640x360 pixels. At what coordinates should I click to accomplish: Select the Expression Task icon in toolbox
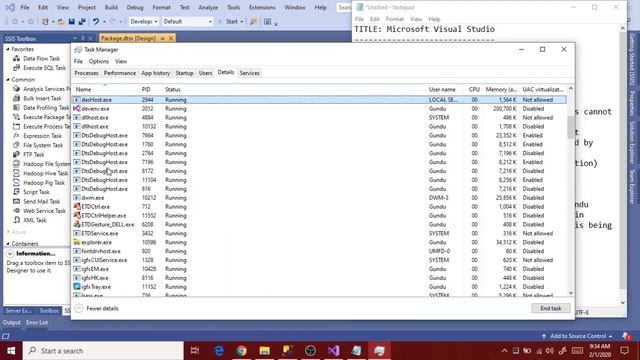pyautogui.click(x=16, y=136)
